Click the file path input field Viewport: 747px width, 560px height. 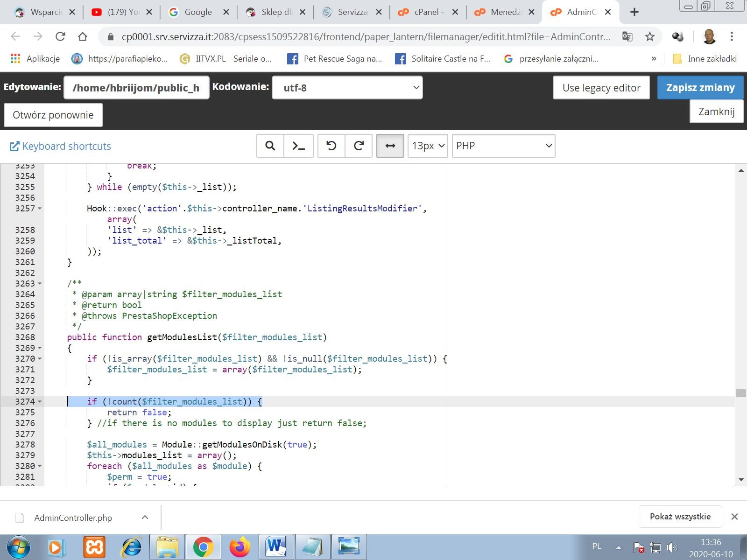136,88
